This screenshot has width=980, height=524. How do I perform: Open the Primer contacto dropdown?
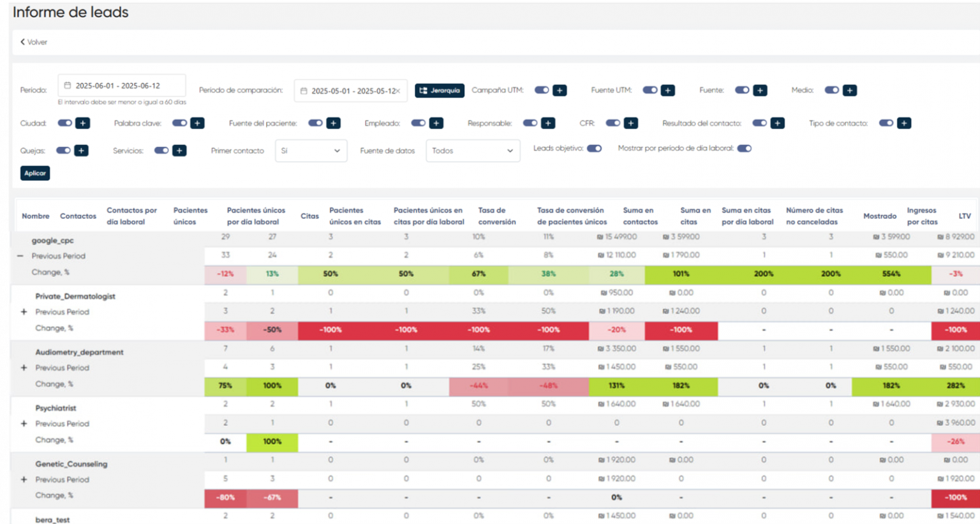pyautogui.click(x=311, y=151)
